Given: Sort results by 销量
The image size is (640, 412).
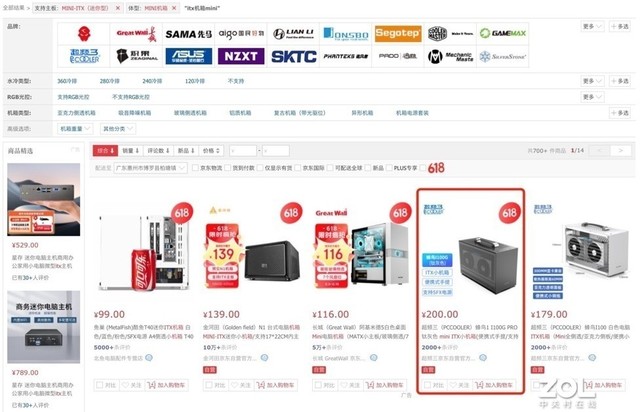Looking at the screenshot, I should (x=131, y=151).
